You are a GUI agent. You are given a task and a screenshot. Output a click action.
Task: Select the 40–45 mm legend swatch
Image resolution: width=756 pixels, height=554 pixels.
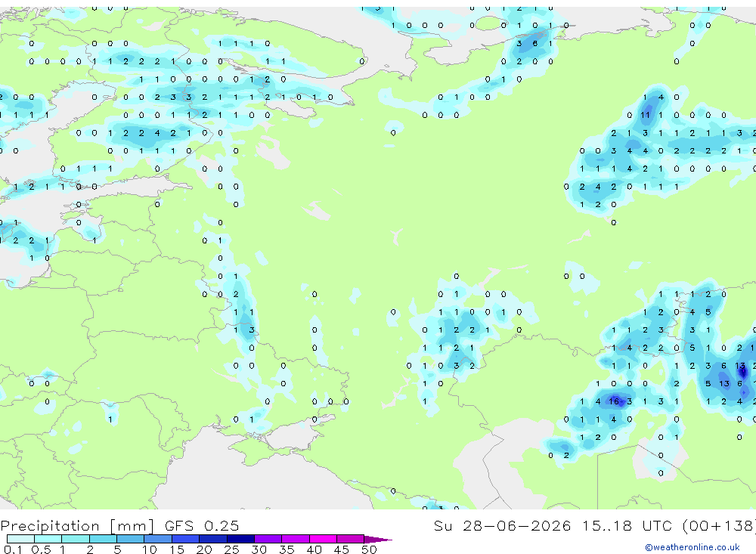(x=323, y=539)
